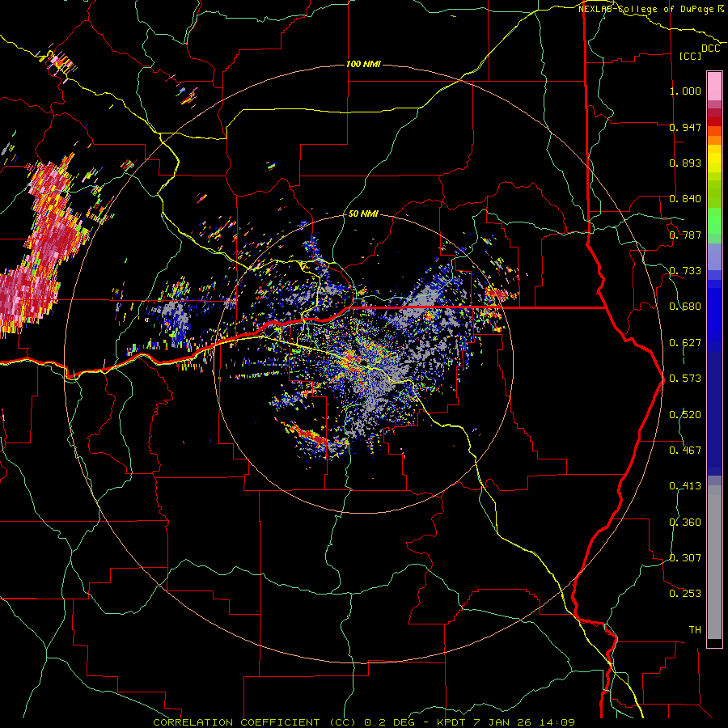
Task: Select the 0.467 scale value
Action: point(685,451)
